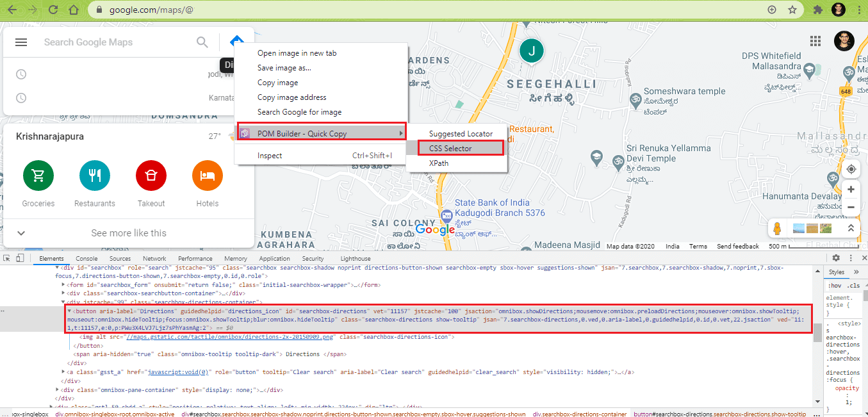Center map on your location
This screenshot has width=868, height=417.
pyautogui.click(x=851, y=169)
